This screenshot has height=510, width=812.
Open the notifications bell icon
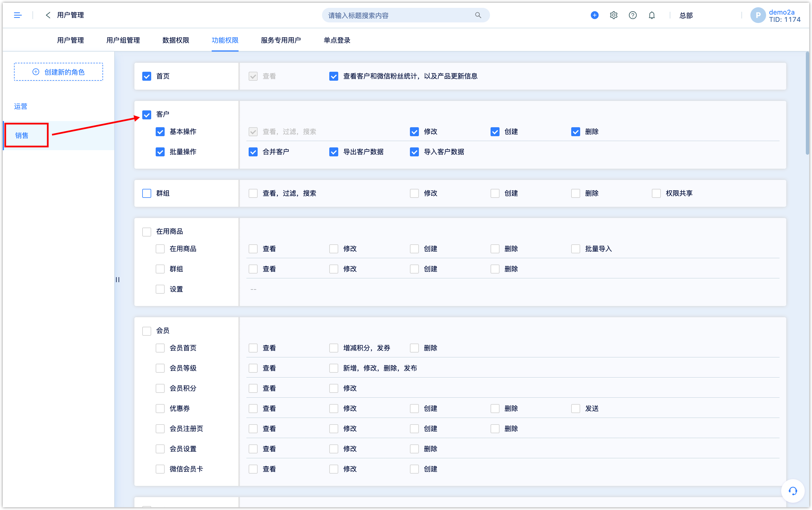[652, 15]
